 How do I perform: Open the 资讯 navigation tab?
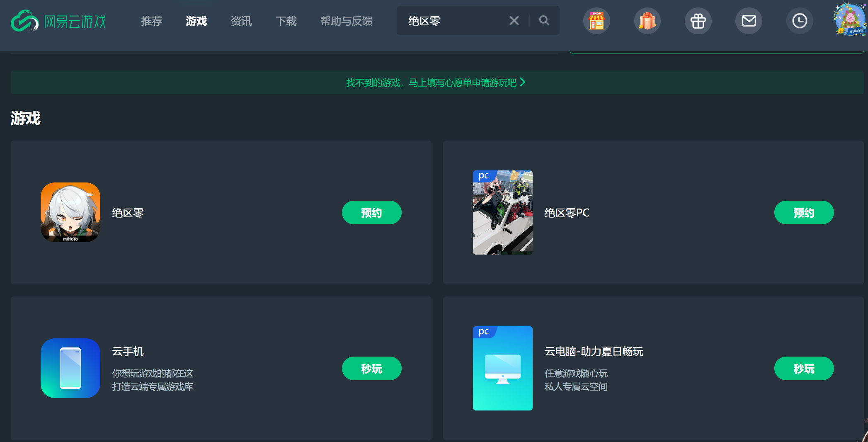coord(241,21)
